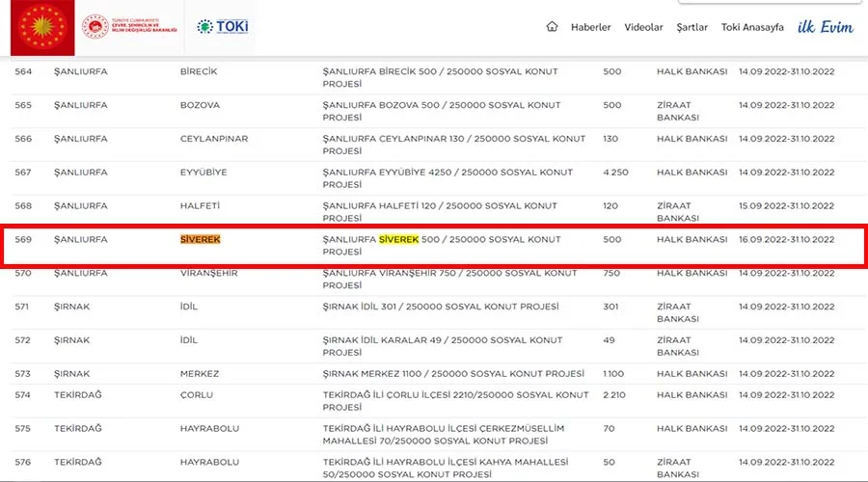Click date 16.09.2022-31.10.2022 in Siverek row
The height and width of the screenshot is (482, 868).
pyautogui.click(x=786, y=240)
